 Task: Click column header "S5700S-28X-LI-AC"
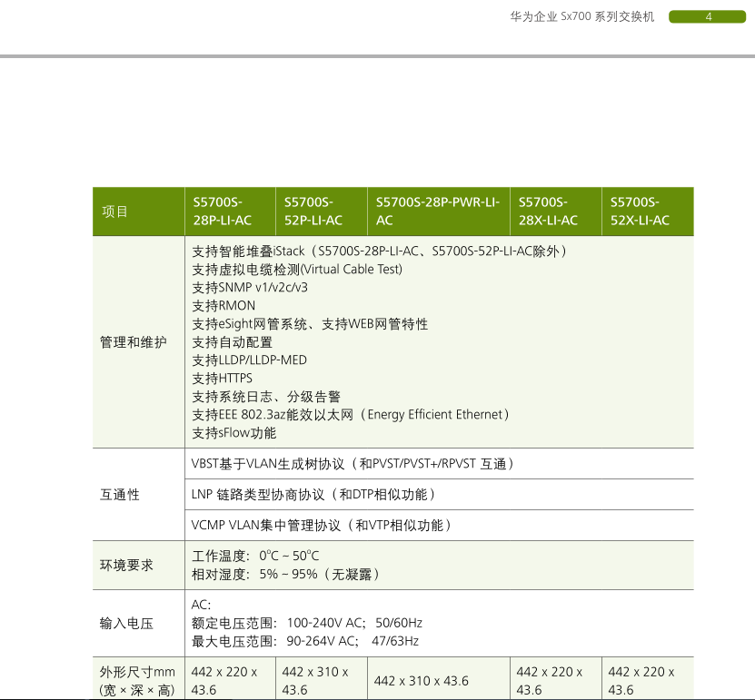click(x=556, y=212)
